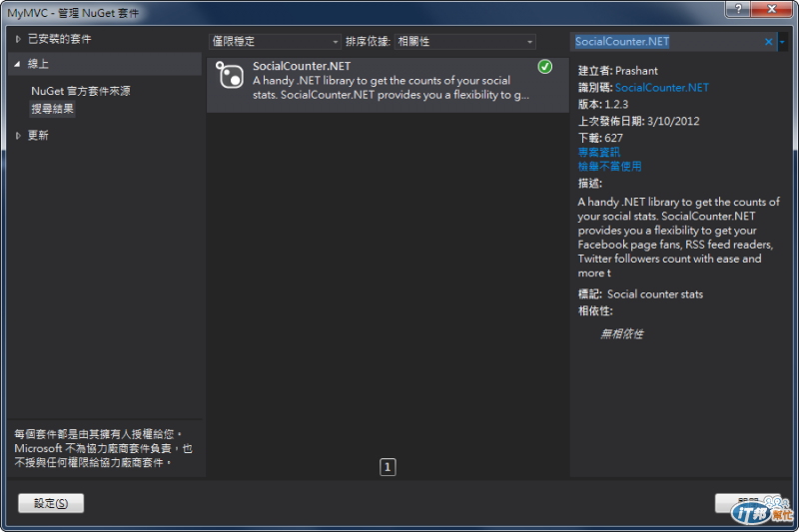Screen dimensions: 799x532
Task: Click the SocialCounter.NET package icon
Action: [x=230, y=75]
